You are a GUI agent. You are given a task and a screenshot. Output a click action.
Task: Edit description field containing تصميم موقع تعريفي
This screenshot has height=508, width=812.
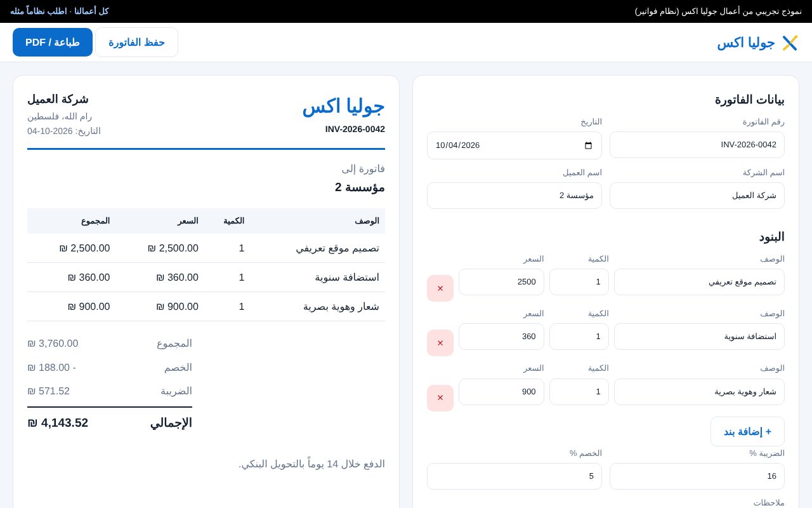pos(699,282)
